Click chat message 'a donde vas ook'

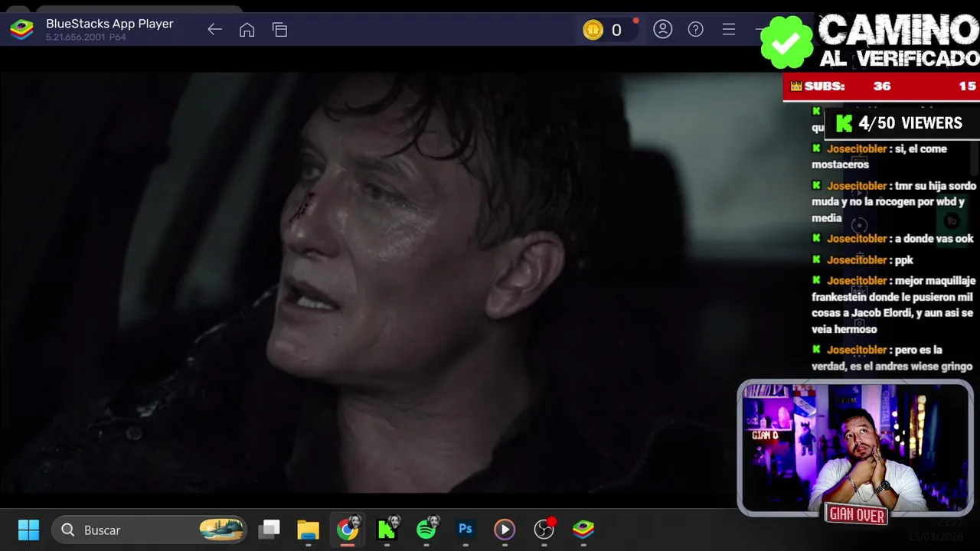click(x=893, y=239)
